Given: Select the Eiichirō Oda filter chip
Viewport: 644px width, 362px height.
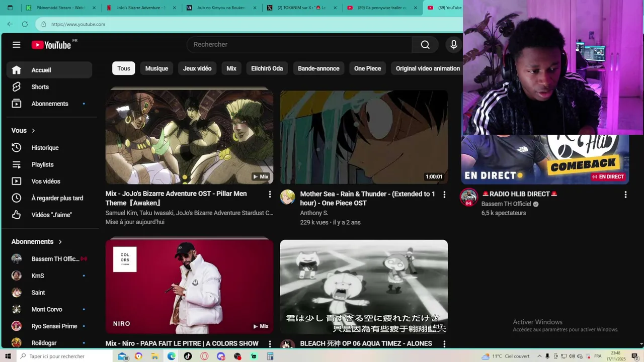Looking at the screenshot, I should pyautogui.click(x=267, y=68).
